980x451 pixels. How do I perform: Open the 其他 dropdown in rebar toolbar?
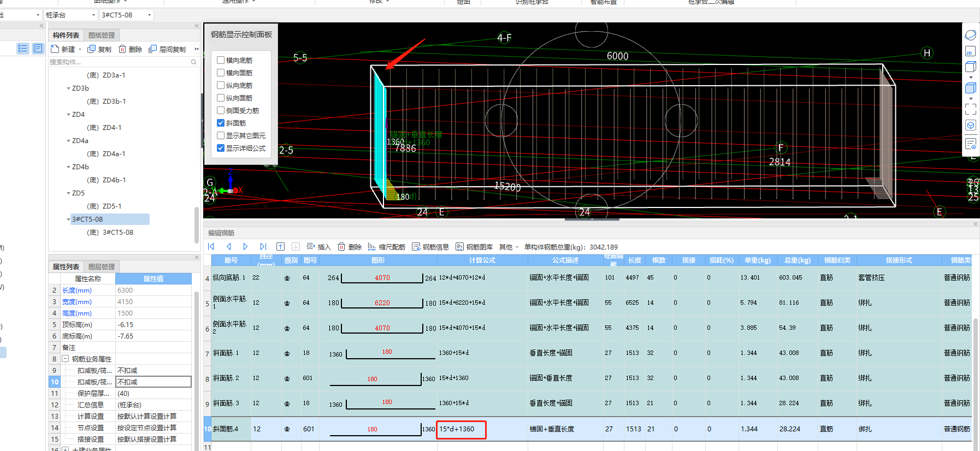coord(509,247)
